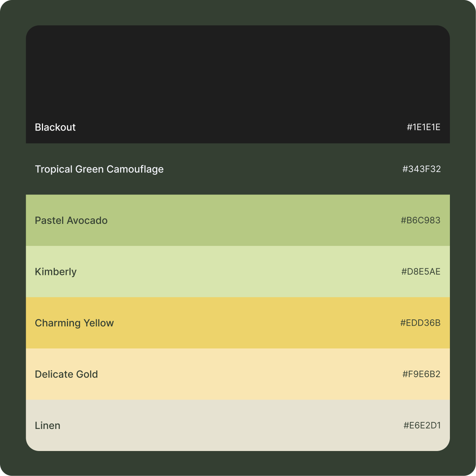This screenshot has width=476, height=476.
Task: Click the Blackout color swatch
Action: pyautogui.click(x=238, y=84)
